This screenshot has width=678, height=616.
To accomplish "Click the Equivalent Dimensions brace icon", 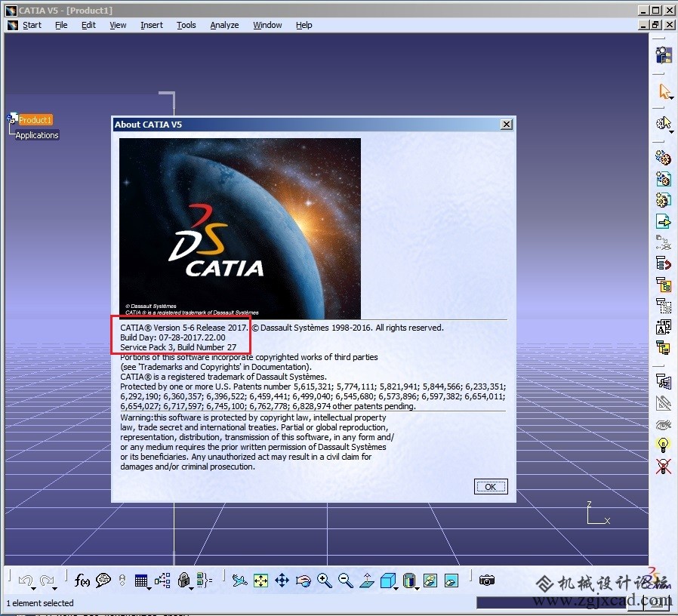I will (x=204, y=580).
